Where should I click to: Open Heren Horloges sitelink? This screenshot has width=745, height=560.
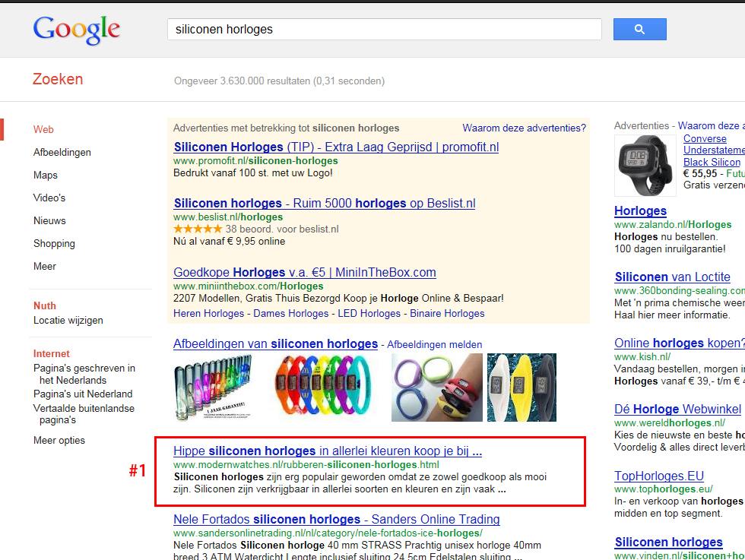click(x=208, y=314)
